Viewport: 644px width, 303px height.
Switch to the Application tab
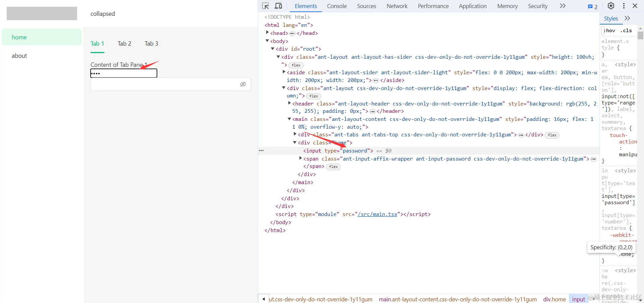click(x=473, y=6)
